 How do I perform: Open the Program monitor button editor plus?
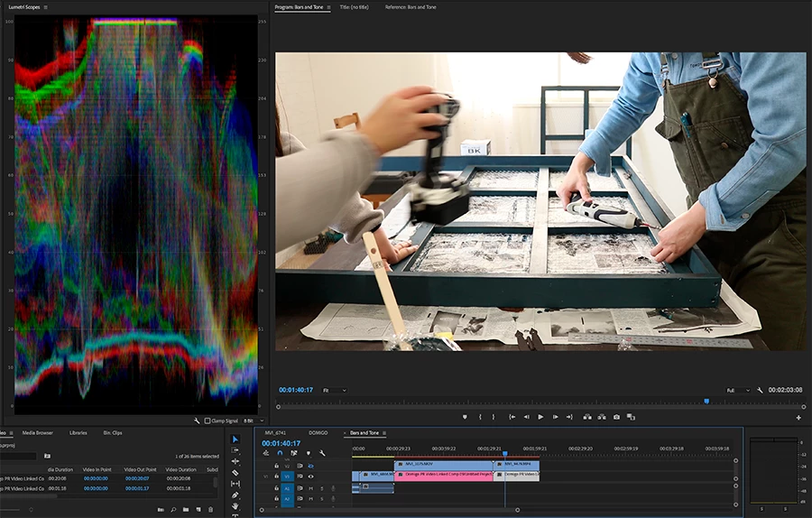798,418
